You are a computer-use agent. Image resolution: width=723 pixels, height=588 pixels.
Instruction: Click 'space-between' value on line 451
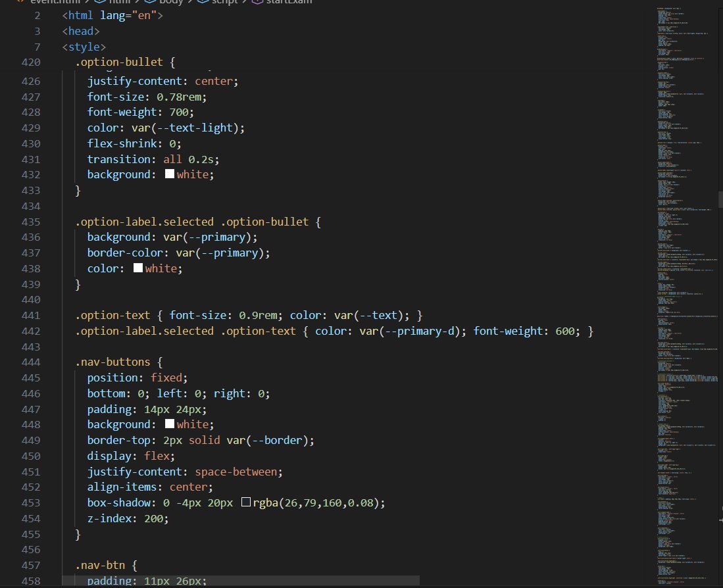point(236,472)
